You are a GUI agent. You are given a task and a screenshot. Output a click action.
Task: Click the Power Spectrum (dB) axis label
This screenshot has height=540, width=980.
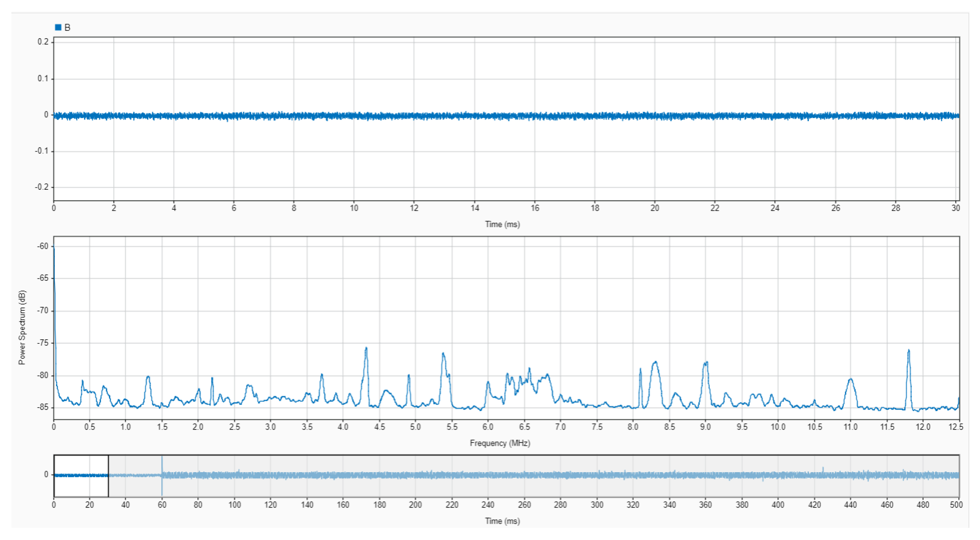[22, 327]
